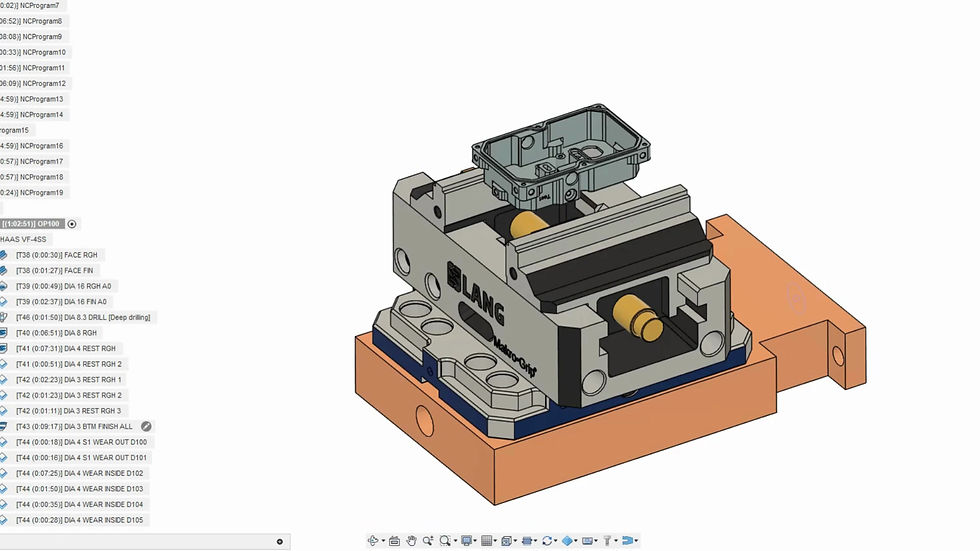Select the DIA 16 RGH A0 operation

coord(63,286)
